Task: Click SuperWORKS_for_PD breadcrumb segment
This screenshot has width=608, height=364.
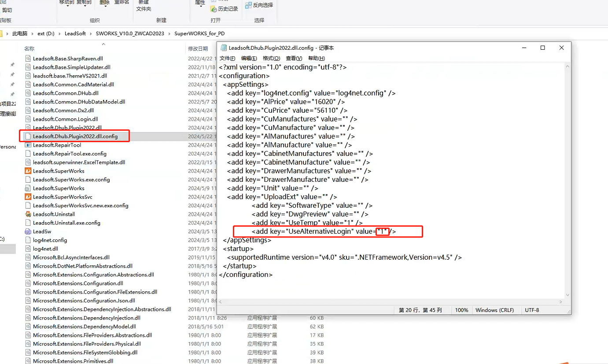Action: coord(199,33)
